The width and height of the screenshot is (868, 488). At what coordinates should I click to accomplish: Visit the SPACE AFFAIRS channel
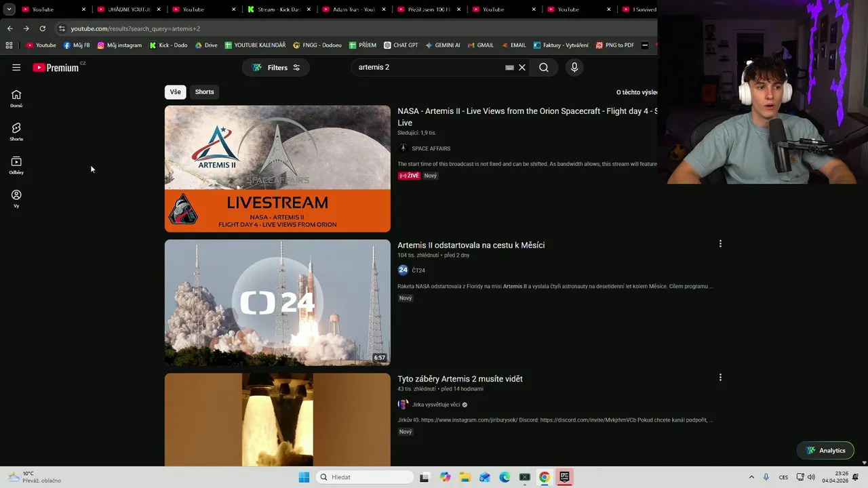tap(431, 148)
